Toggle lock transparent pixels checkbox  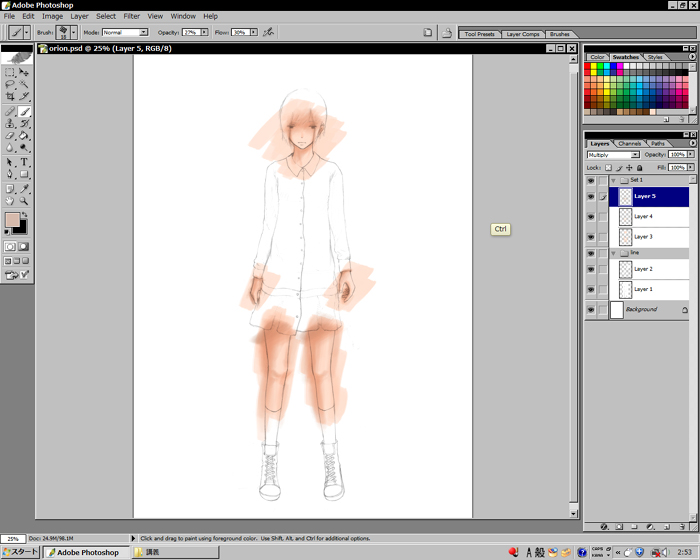(609, 167)
